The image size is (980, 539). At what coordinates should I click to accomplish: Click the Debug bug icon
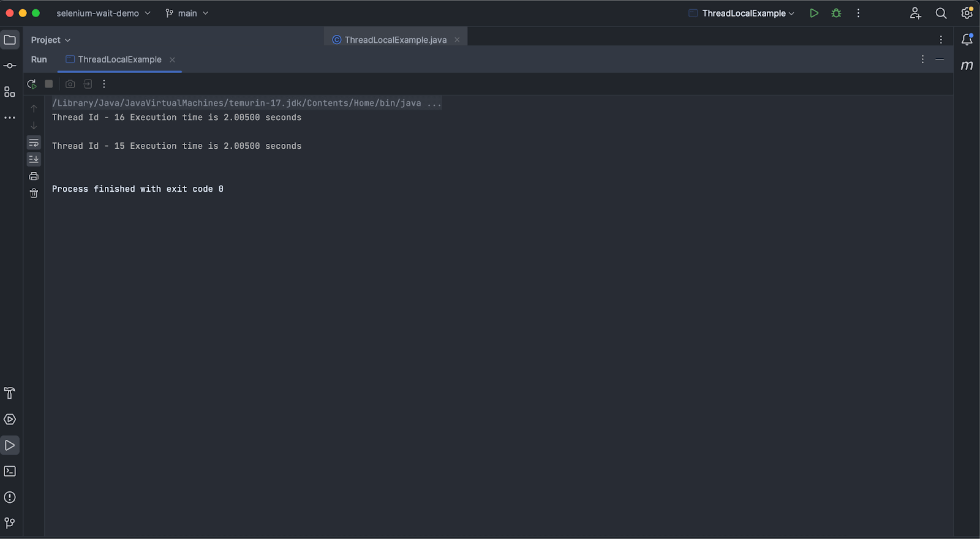click(836, 13)
